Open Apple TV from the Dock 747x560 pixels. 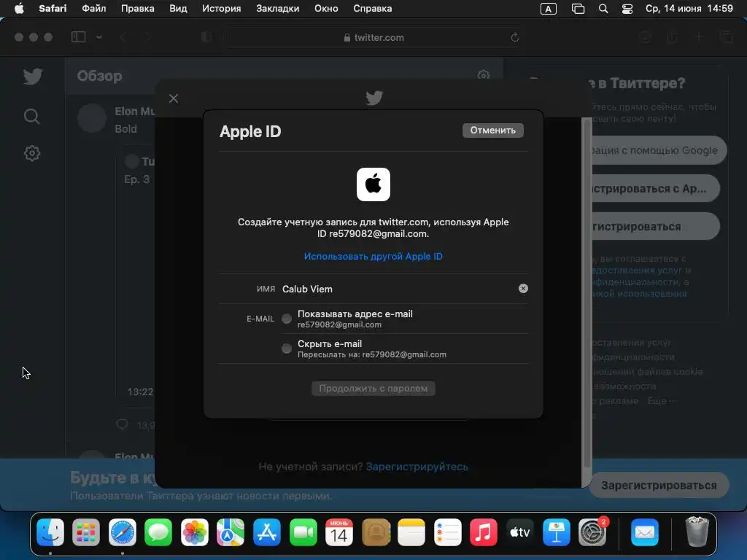519,532
